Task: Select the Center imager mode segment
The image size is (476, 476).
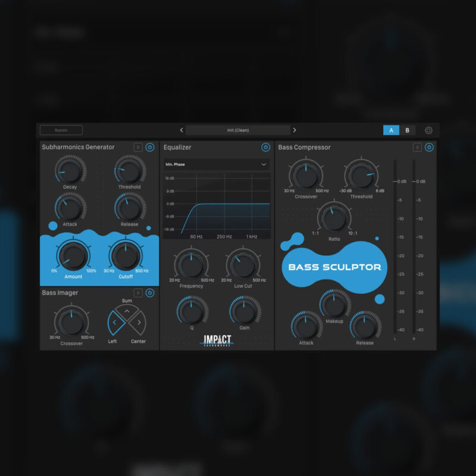Action: point(138,322)
